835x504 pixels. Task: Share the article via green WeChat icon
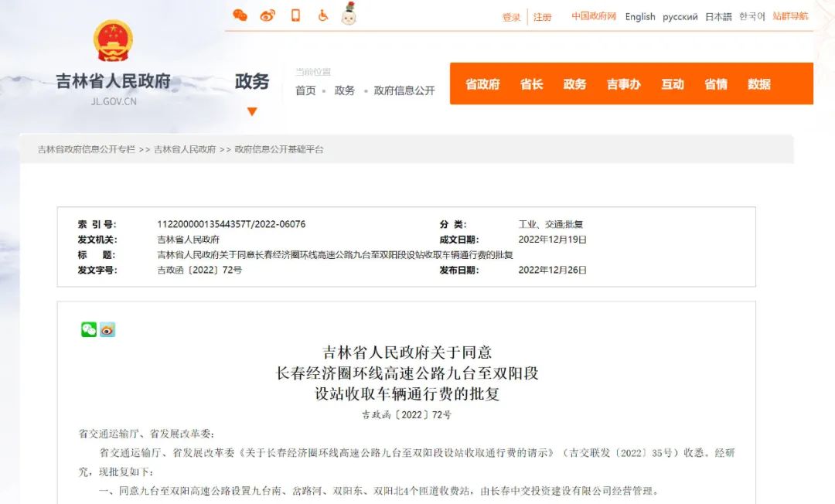tap(89, 330)
